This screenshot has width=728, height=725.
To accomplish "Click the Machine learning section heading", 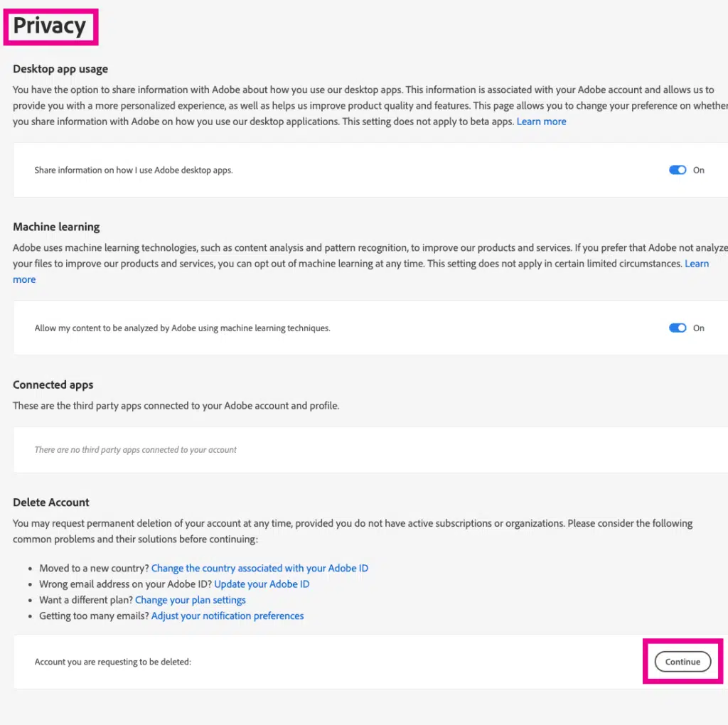I will (56, 227).
